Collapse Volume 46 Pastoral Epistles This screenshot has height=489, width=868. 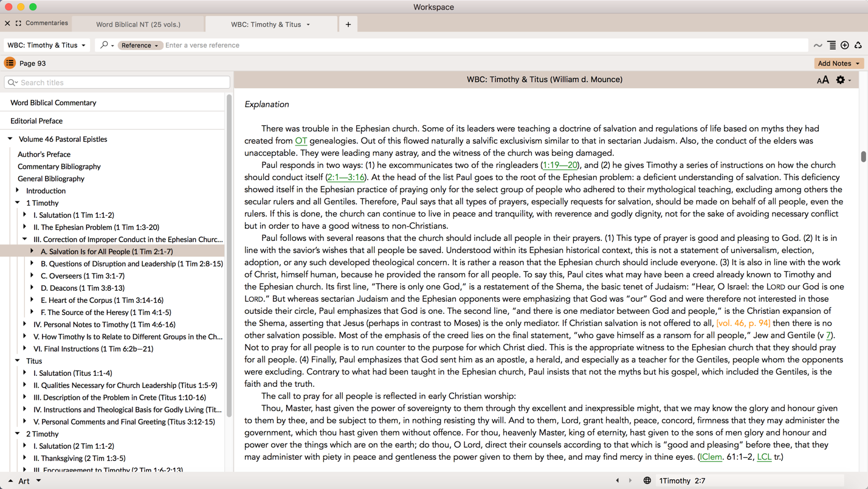(x=10, y=139)
